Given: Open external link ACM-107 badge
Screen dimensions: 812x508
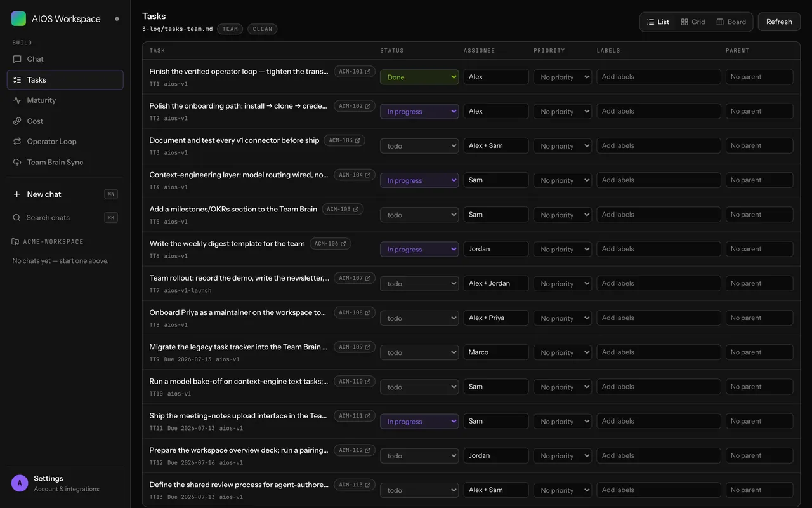Looking at the screenshot, I should pyautogui.click(x=355, y=278).
